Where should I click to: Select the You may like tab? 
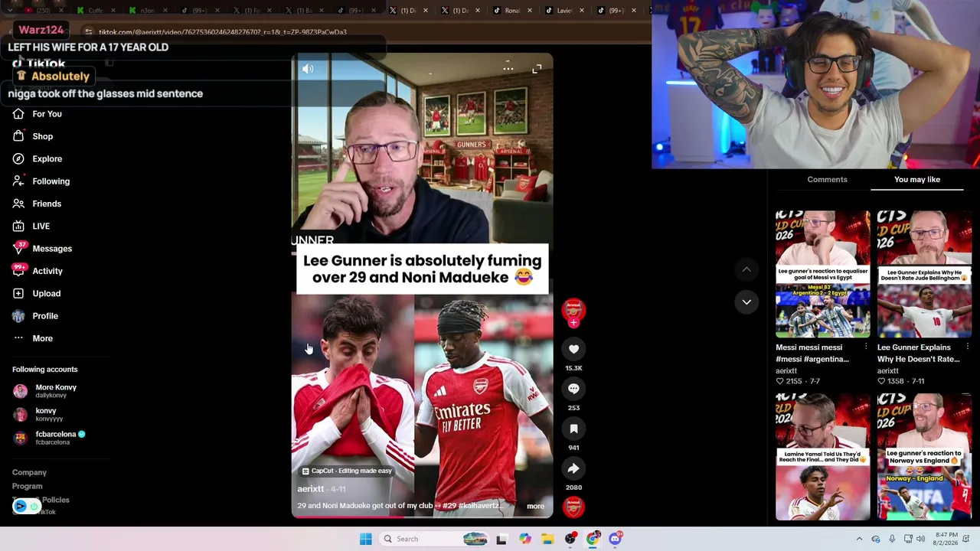click(917, 180)
